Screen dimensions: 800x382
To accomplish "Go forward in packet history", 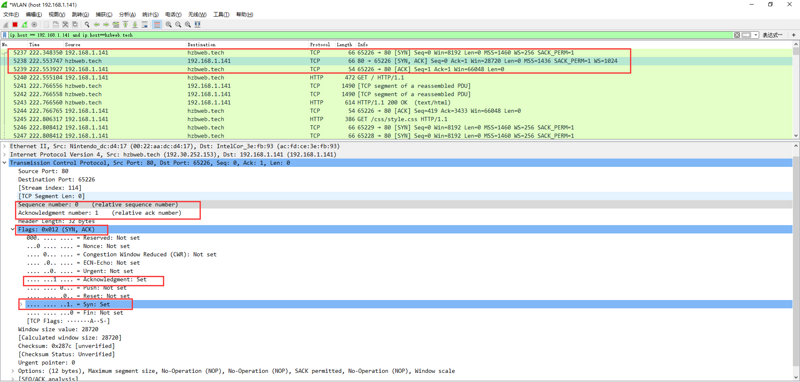I will pyautogui.click(x=106, y=24).
